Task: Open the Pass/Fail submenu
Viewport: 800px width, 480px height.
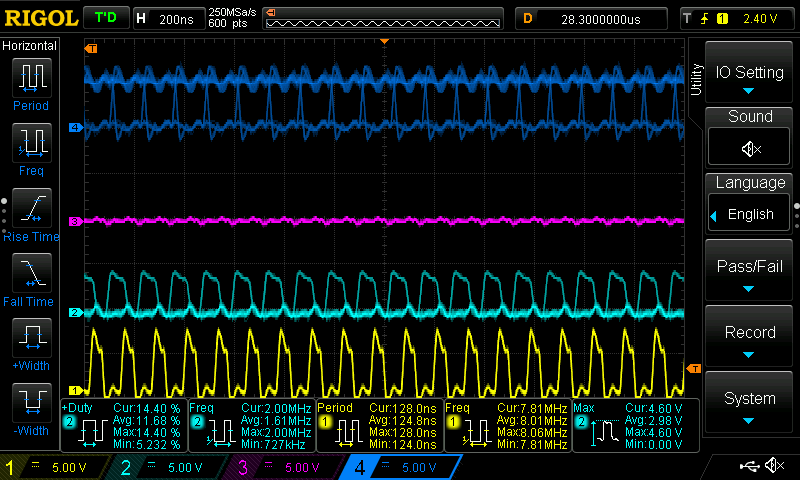Action: 749,270
